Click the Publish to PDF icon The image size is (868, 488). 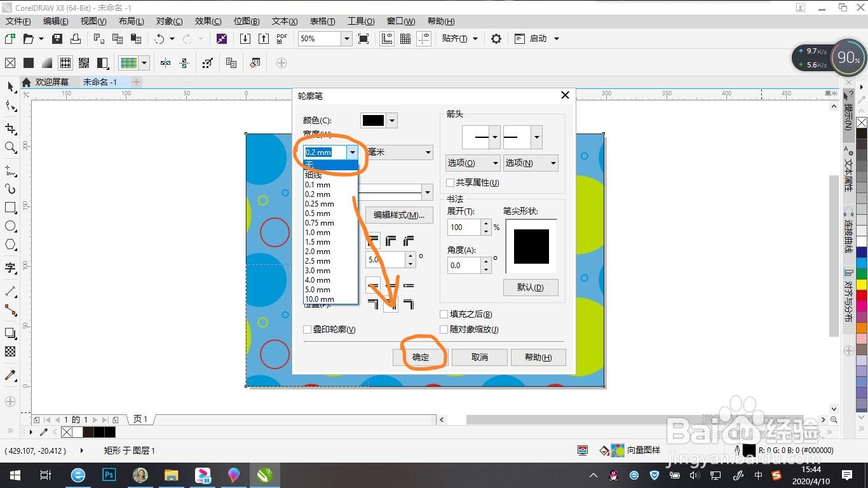tap(282, 39)
